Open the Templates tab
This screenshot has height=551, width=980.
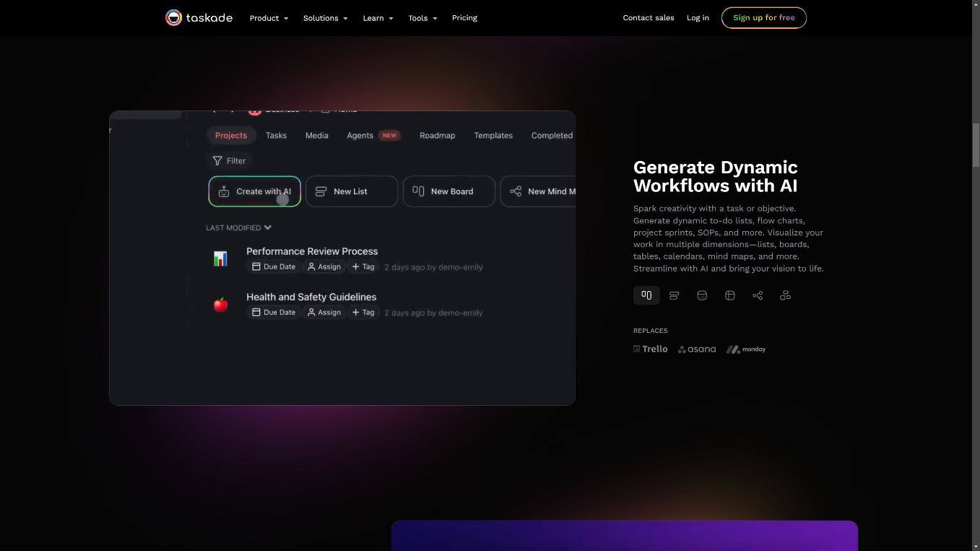493,135
